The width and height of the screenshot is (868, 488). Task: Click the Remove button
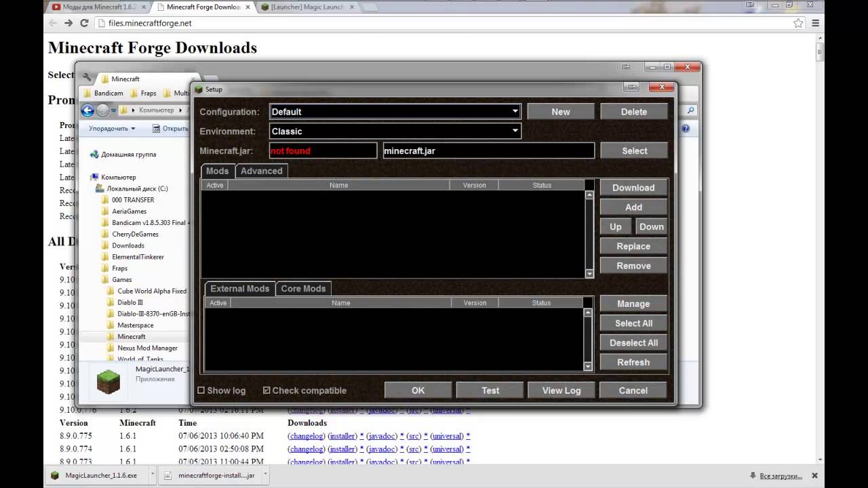pos(633,266)
